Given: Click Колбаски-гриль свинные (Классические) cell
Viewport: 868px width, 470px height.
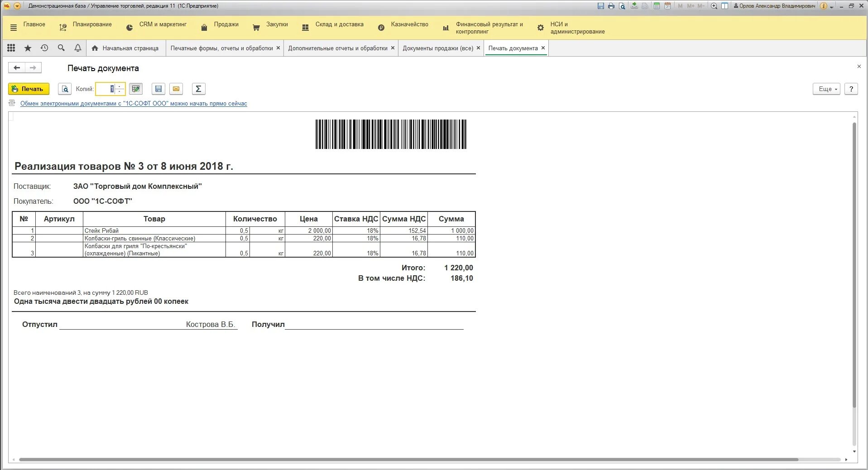Looking at the screenshot, I should [x=154, y=238].
